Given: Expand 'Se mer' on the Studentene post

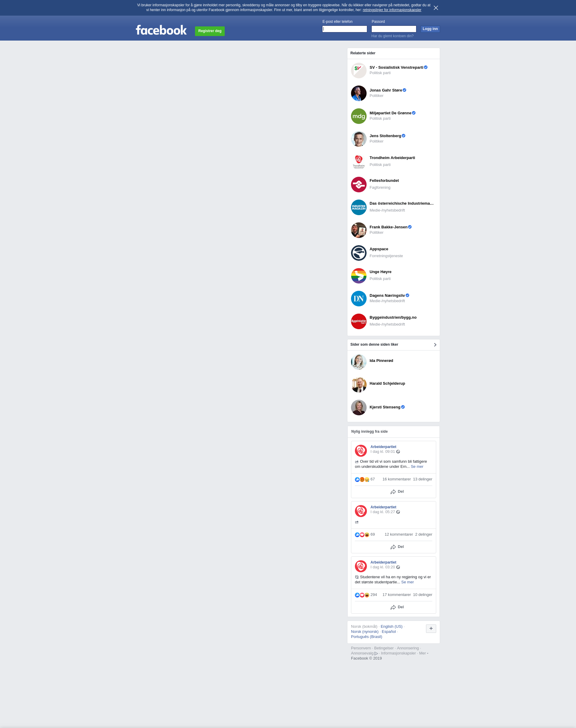Looking at the screenshot, I should (407, 582).
